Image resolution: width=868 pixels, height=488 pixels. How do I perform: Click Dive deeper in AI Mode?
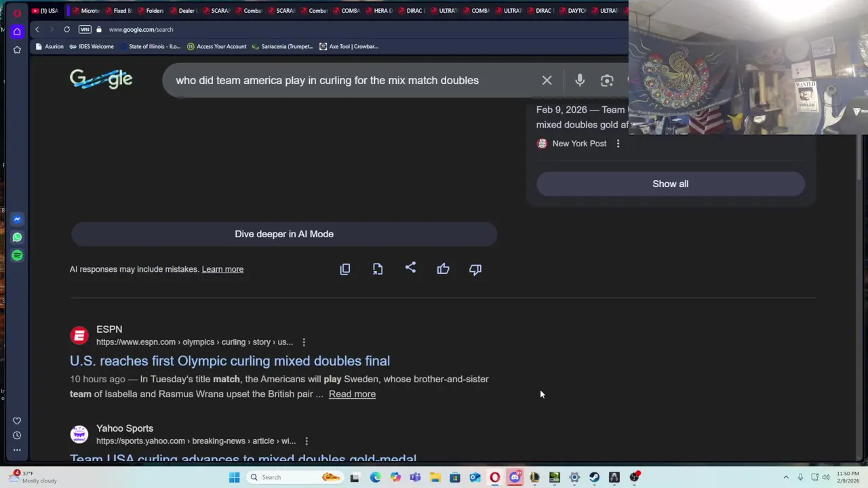(284, 234)
